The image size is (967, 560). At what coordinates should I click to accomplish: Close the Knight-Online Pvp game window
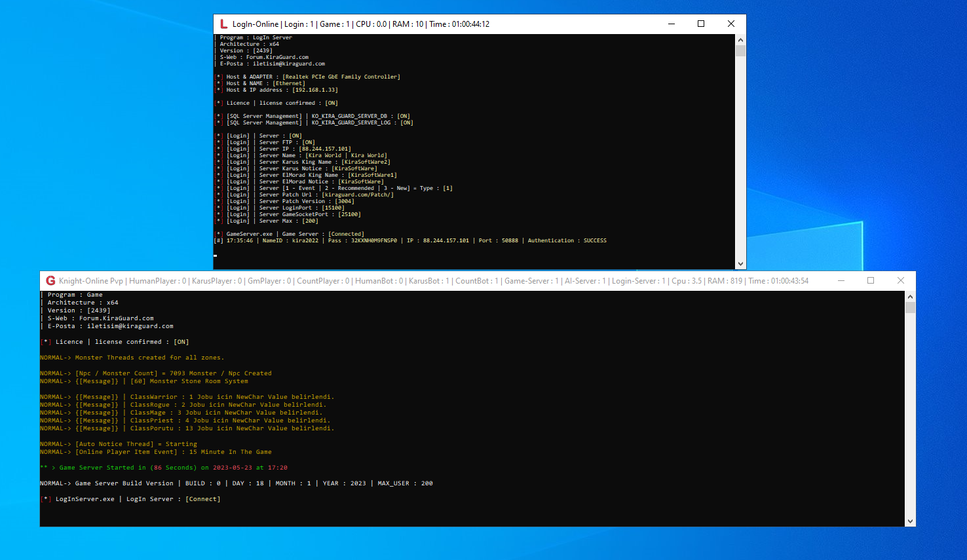pos(901,281)
